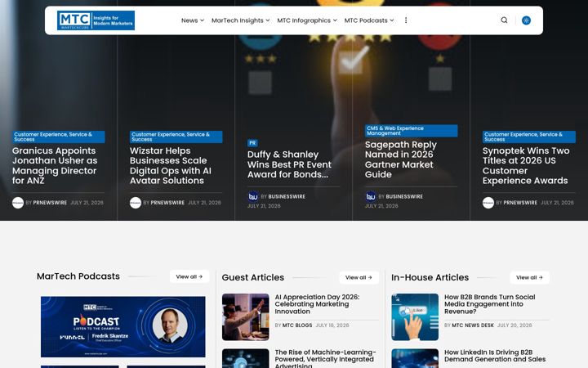Select the PR category tag
Image resolution: width=588 pixels, height=368 pixels.
(x=252, y=143)
